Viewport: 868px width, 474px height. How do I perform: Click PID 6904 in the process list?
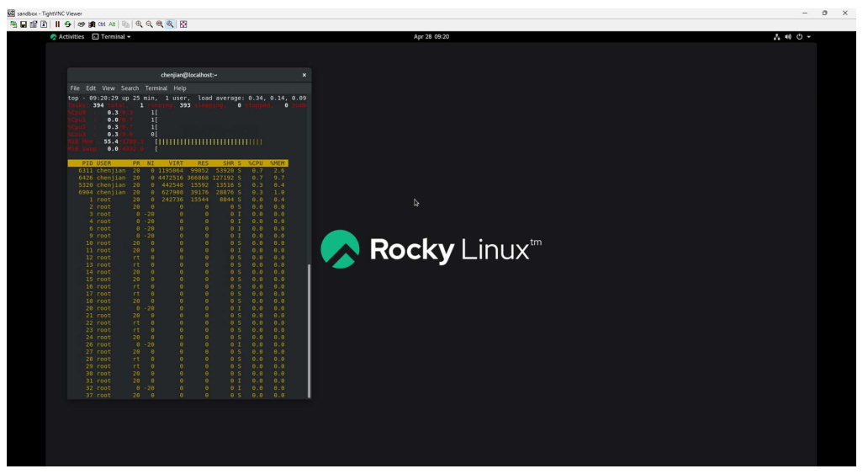[x=86, y=192]
